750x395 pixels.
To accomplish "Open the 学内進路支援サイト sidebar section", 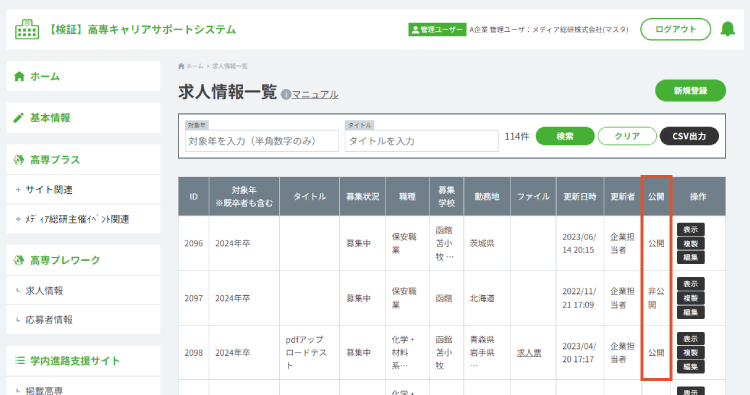I will coord(83,361).
